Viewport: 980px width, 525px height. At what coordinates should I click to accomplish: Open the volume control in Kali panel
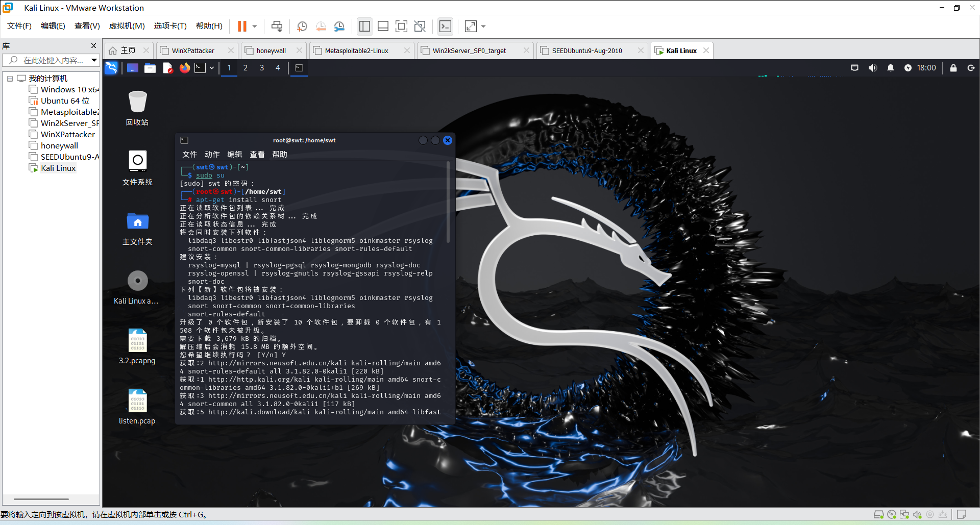(873, 68)
